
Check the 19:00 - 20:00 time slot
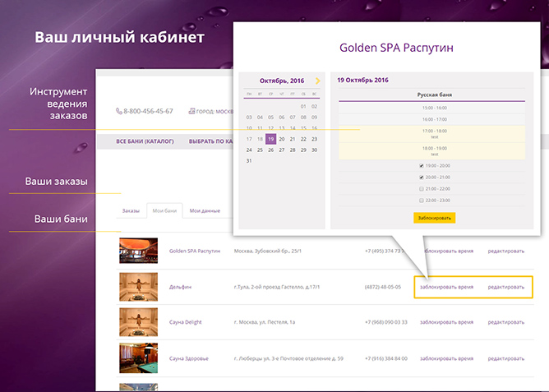[422, 166]
